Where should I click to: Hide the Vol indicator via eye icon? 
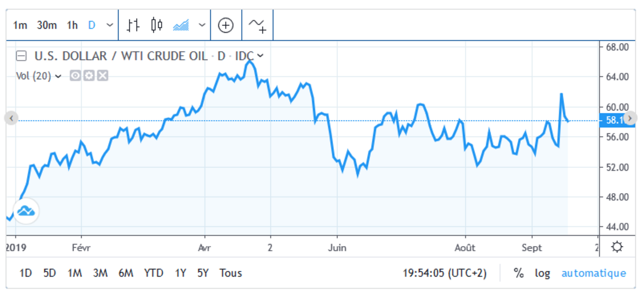75,76
